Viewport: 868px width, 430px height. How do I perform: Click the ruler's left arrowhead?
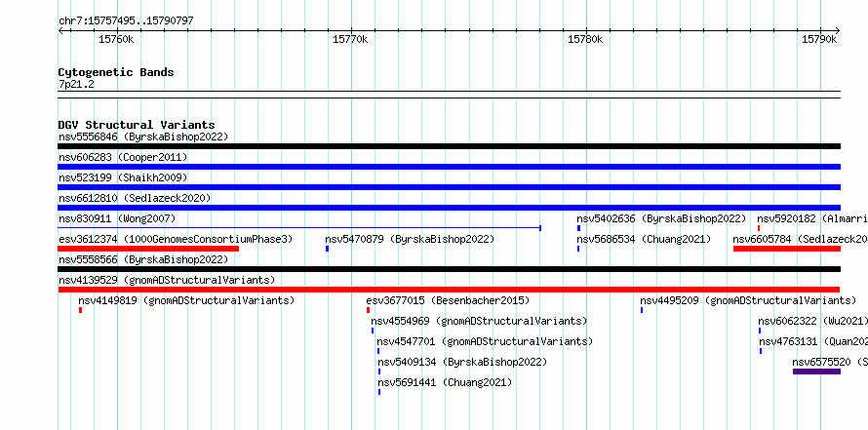click(x=60, y=31)
